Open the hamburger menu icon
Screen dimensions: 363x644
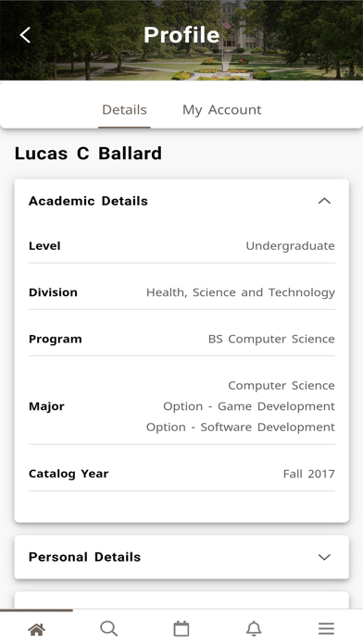(x=326, y=629)
